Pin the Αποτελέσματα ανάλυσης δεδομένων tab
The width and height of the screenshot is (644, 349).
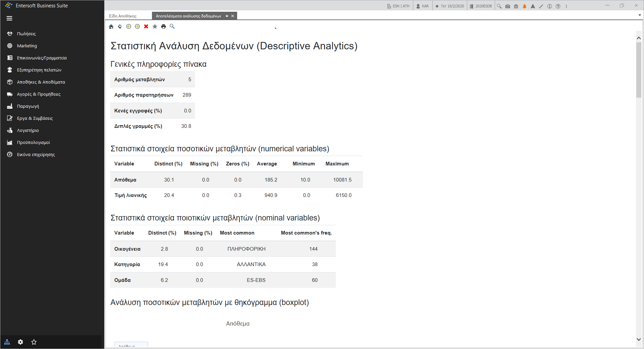click(x=227, y=16)
